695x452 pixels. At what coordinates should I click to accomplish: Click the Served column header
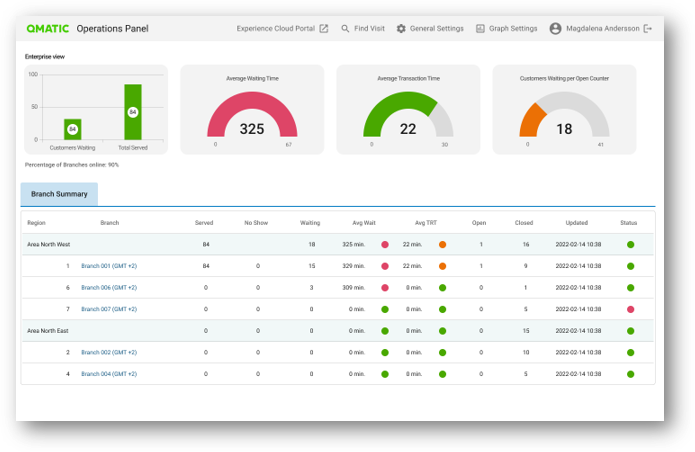[204, 223]
